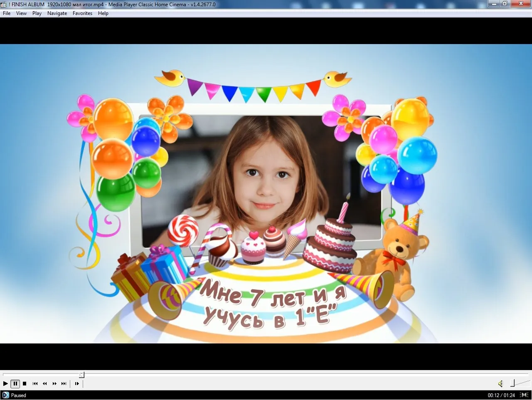
Task: Open the Help menu
Action: click(x=103, y=13)
